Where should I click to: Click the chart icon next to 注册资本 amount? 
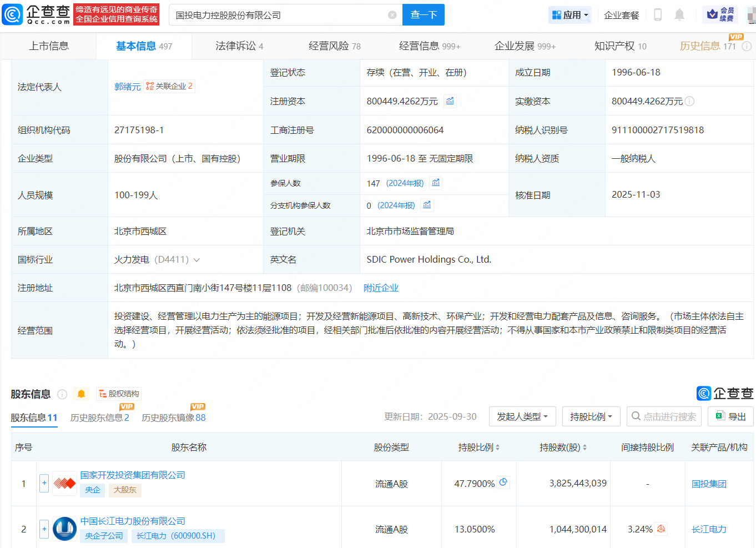pyautogui.click(x=450, y=100)
